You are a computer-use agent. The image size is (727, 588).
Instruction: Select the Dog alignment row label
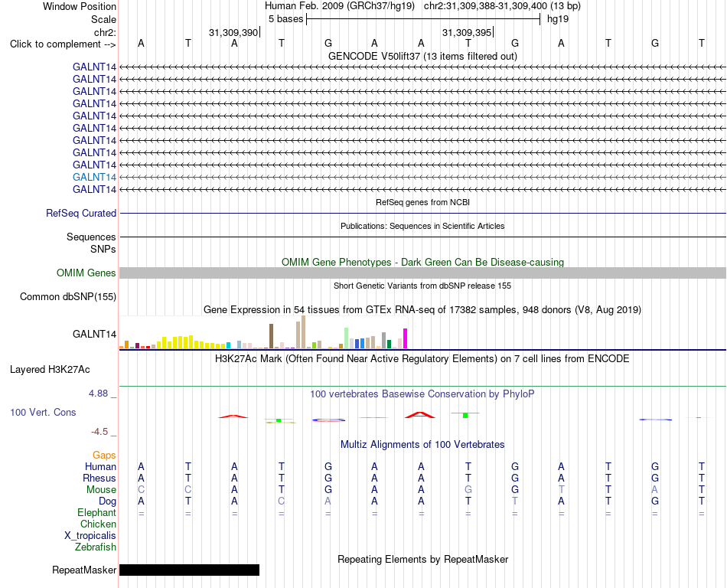pyautogui.click(x=107, y=501)
